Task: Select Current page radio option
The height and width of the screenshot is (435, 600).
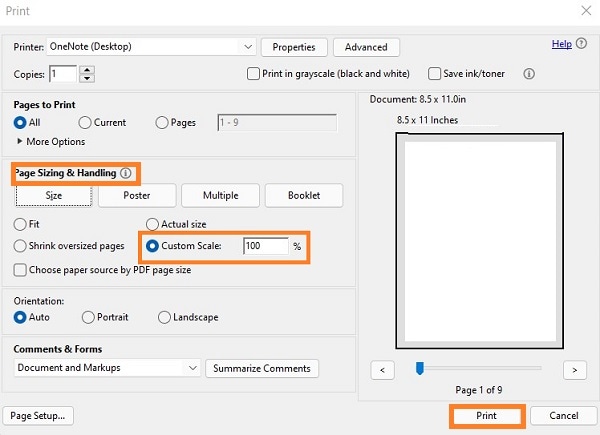Action: click(x=85, y=122)
